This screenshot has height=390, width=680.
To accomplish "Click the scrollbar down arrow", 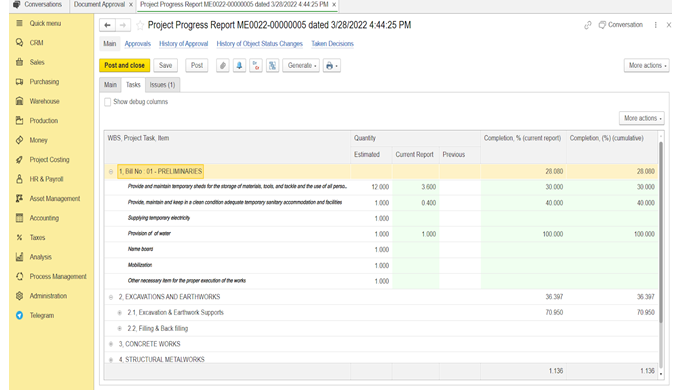I will tap(661, 374).
